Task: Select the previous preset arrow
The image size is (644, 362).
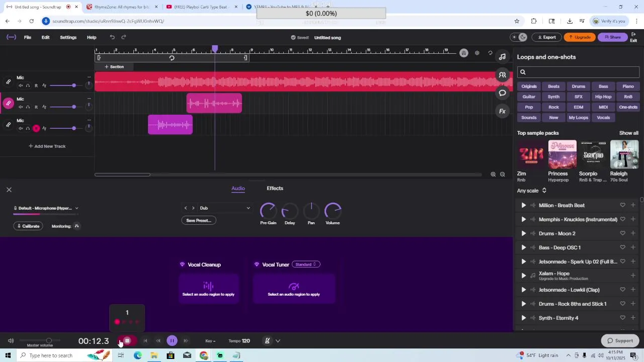Action: (186, 208)
